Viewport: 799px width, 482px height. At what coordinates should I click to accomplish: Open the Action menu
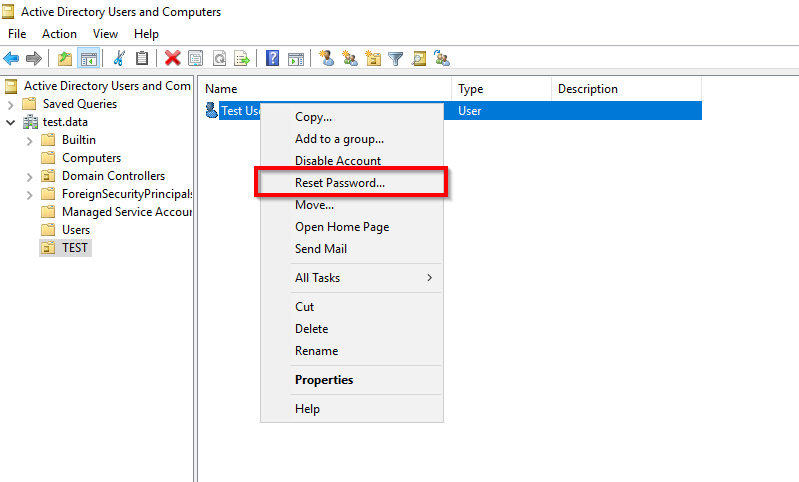(x=59, y=34)
